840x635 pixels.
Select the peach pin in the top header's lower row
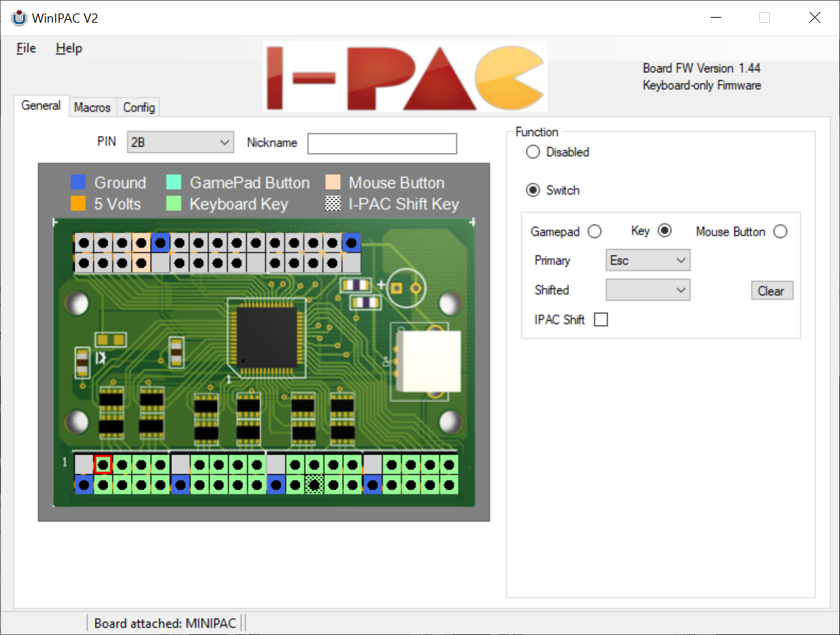[x=142, y=263]
